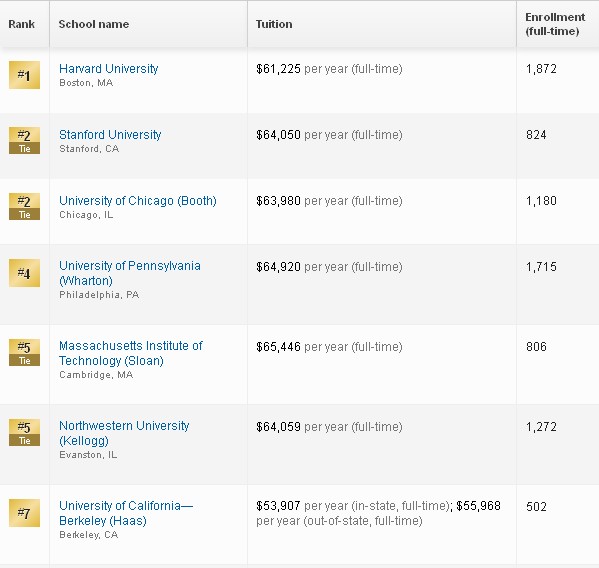
Task: Open Massachusetts Institute of Technology (Sloan) link
Action: tap(131, 353)
